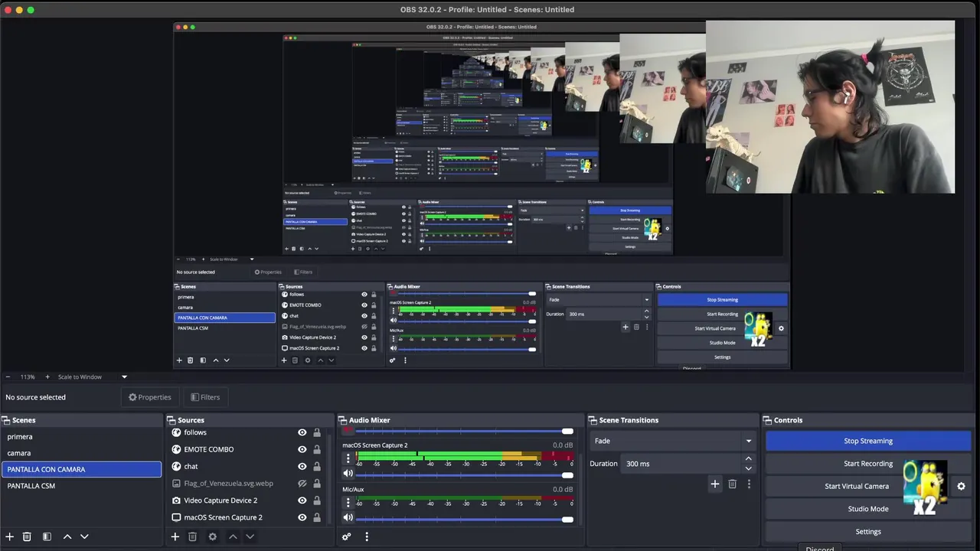The height and width of the screenshot is (551, 980).
Task: Select the PANTALLA CON CAMARA scene
Action: 81,469
